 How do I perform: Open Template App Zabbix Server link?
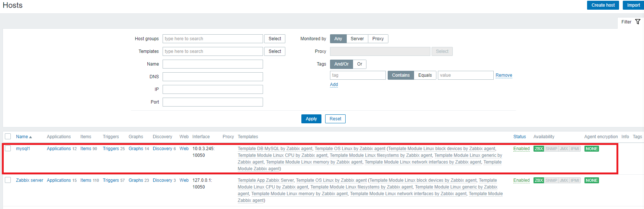266,180
